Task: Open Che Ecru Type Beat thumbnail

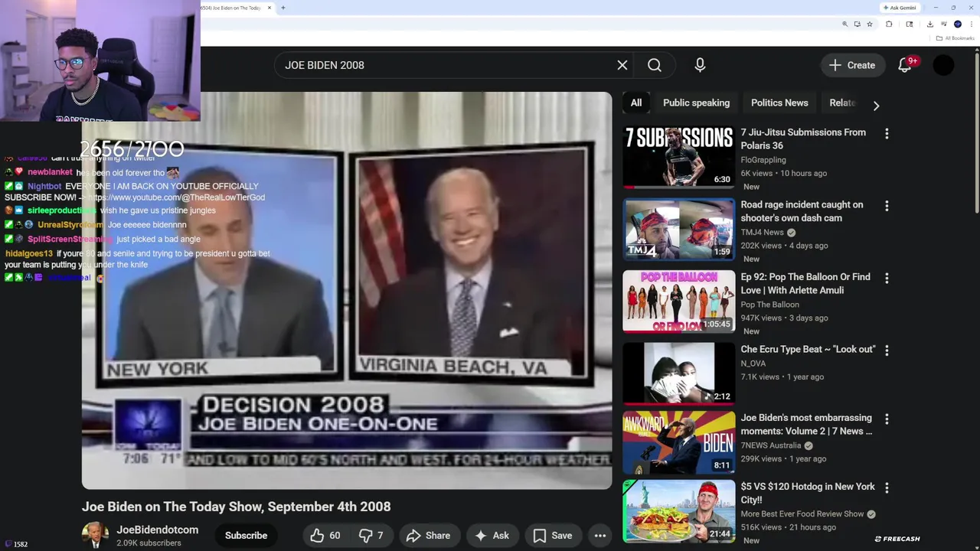Action: pyautogui.click(x=678, y=373)
